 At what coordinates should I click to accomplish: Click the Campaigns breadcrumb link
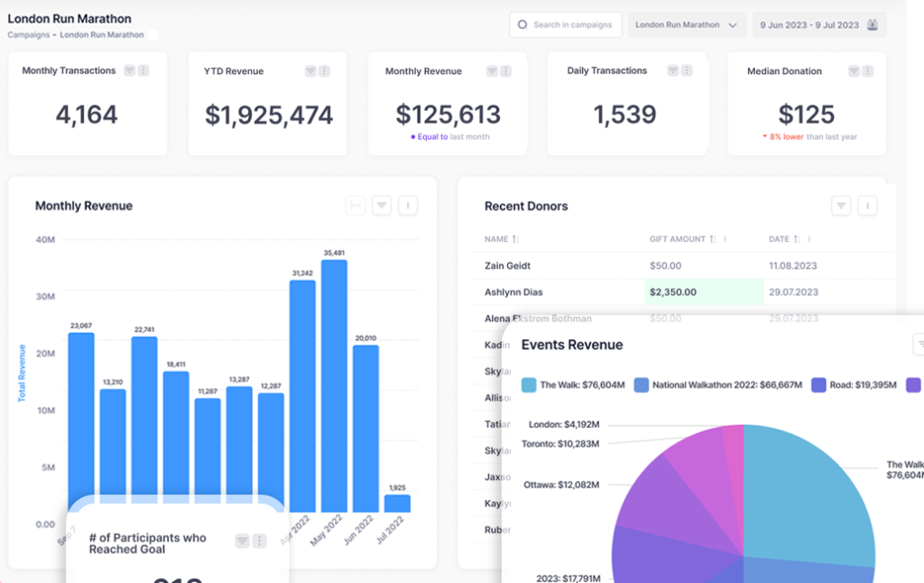(x=27, y=33)
